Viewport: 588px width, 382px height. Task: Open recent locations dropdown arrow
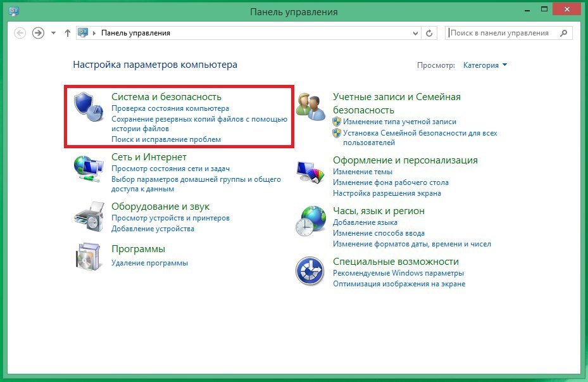point(54,33)
